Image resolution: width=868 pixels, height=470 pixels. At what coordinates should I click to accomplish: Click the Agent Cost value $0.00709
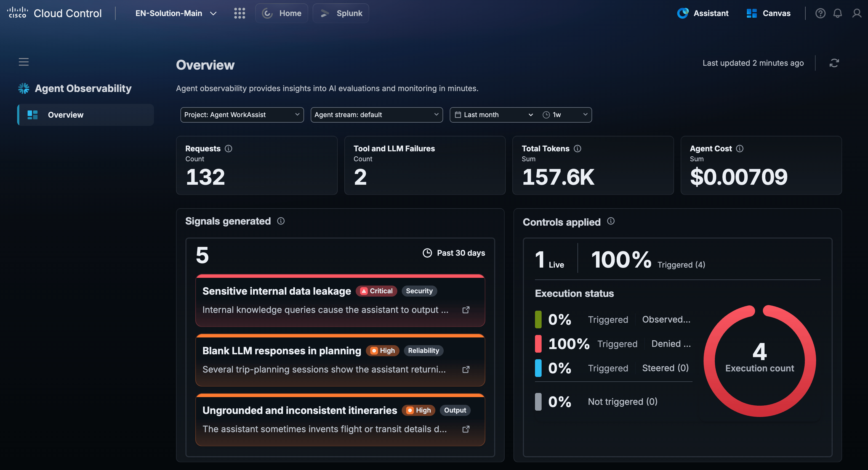pos(739,177)
